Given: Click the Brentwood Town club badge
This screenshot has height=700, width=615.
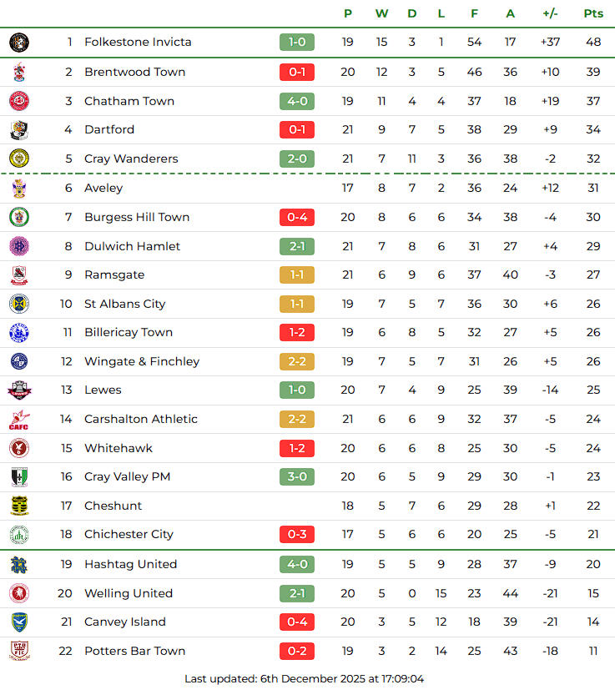Looking at the screenshot, I should [x=18, y=72].
